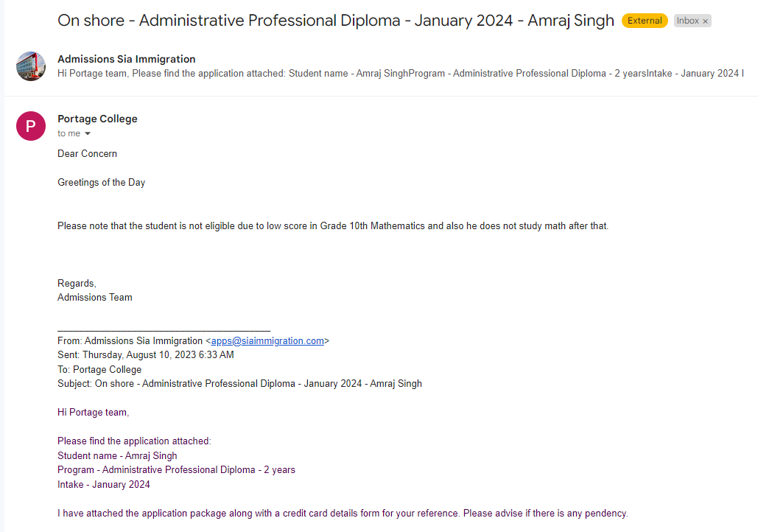
Task: Click the credit card details form sentence
Action: [343, 513]
